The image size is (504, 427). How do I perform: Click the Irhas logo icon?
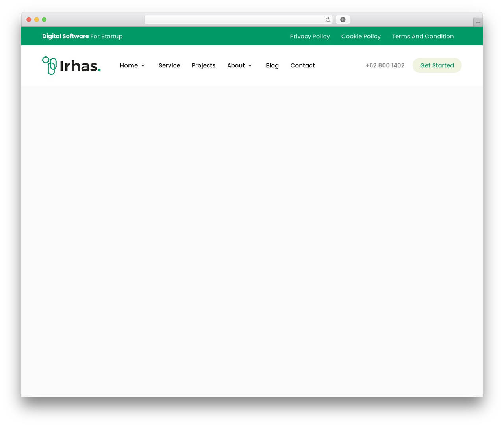[50, 65]
